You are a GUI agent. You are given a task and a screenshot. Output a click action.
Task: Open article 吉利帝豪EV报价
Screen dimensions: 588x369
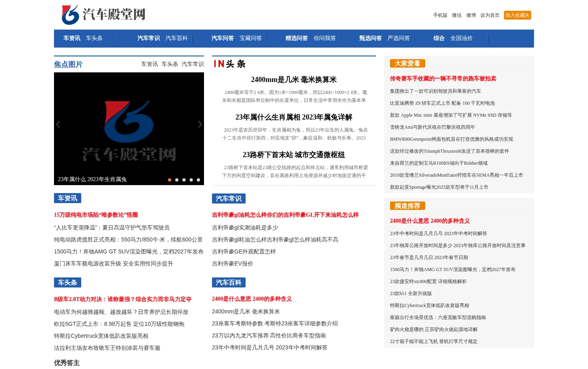click(x=232, y=264)
